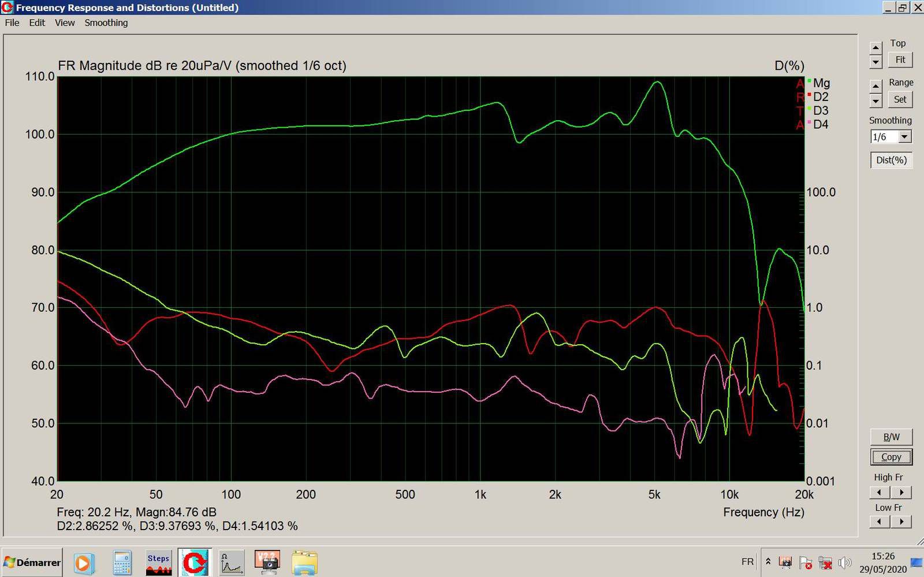Click the D(%) axis label
The width and height of the screenshot is (924, 577).
789,66
